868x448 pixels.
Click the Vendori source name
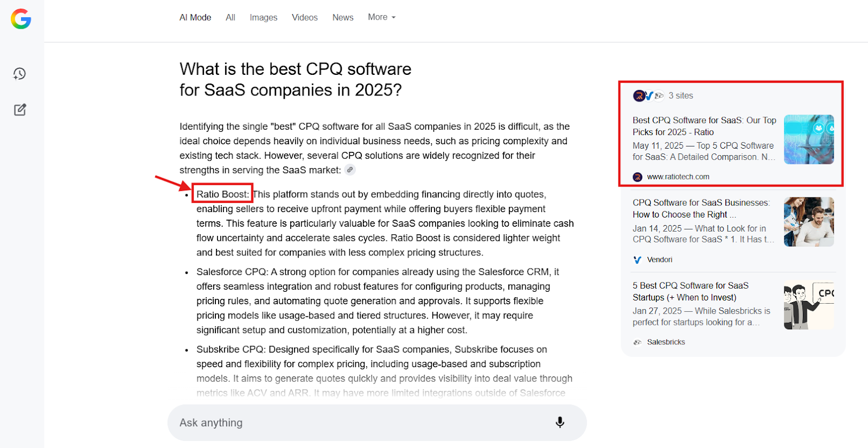pyautogui.click(x=660, y=260)
